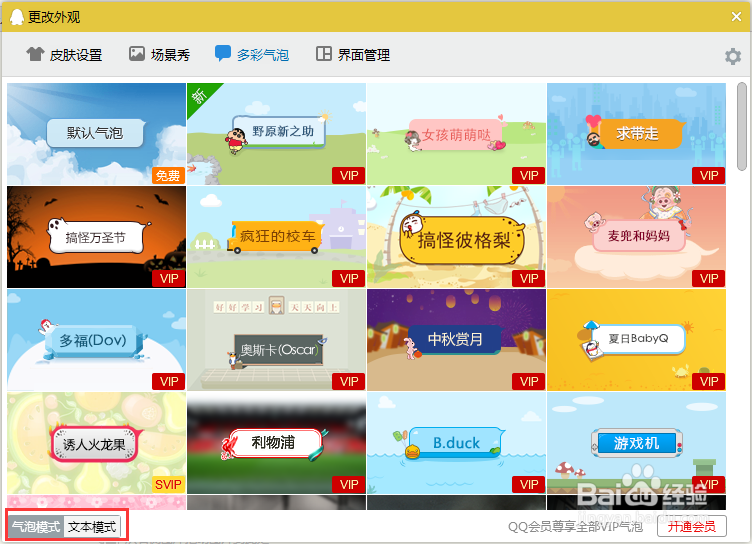
Task: Select the 求带走 bubble theme
Action: 636,134
